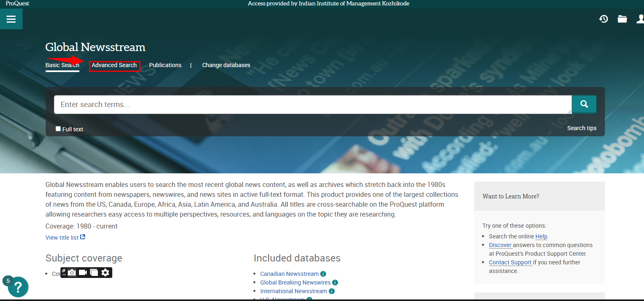Click the video recording icon
The height and width of the screenshot is (301, 644).
(x=83, y=273)
